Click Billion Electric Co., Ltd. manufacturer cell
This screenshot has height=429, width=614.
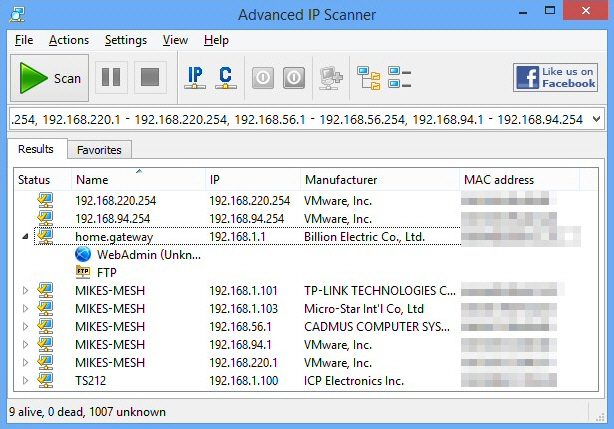(364, 237)
